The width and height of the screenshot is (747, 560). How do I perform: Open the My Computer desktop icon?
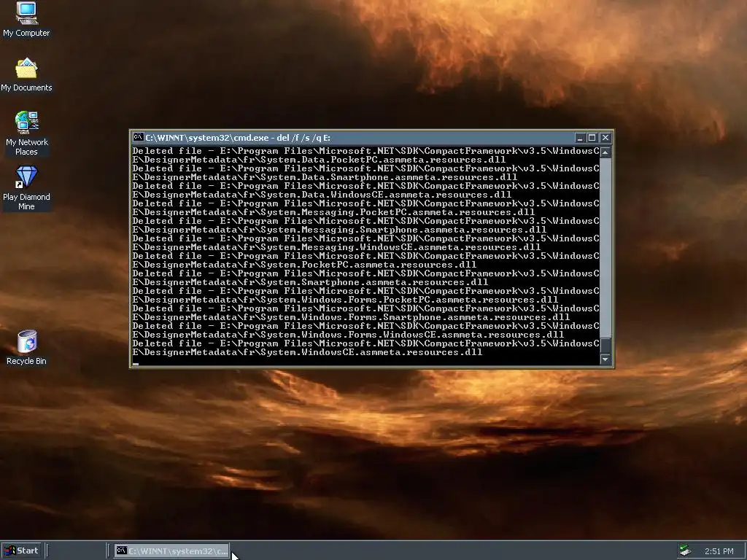pos(27,13)
